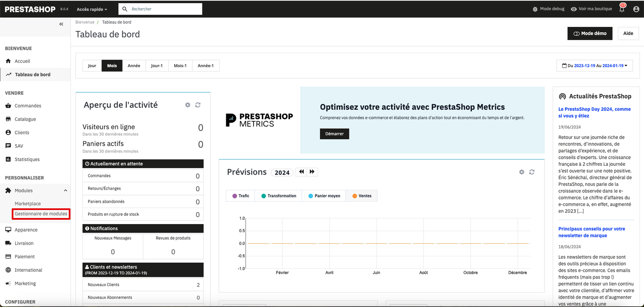The height and width of the screenshot is (307, 644).
Task: Click the Mode debug bug icon
Action: tap(535, 9)
